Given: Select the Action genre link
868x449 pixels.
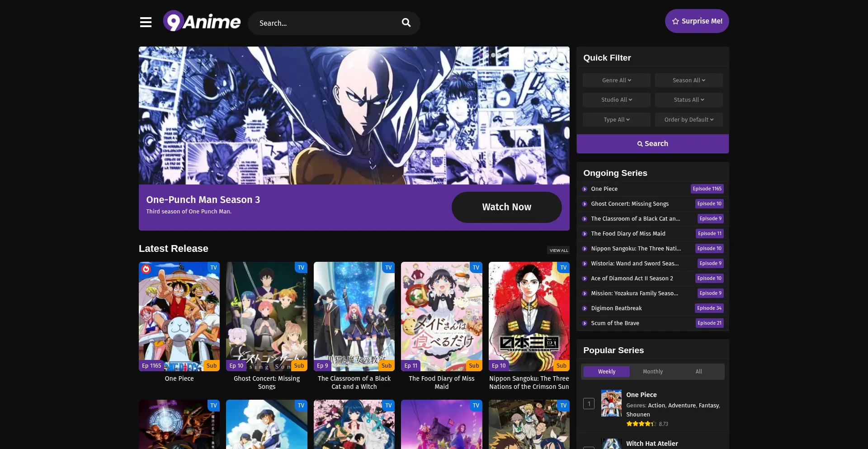Looking at the screenshot, I should (x=656, y=406).
